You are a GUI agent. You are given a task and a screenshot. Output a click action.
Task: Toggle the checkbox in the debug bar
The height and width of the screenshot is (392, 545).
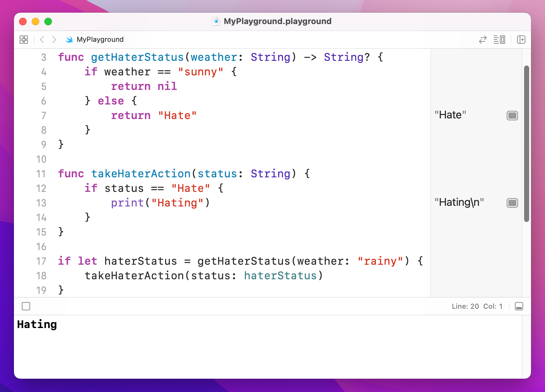click(x=26, y=306)
